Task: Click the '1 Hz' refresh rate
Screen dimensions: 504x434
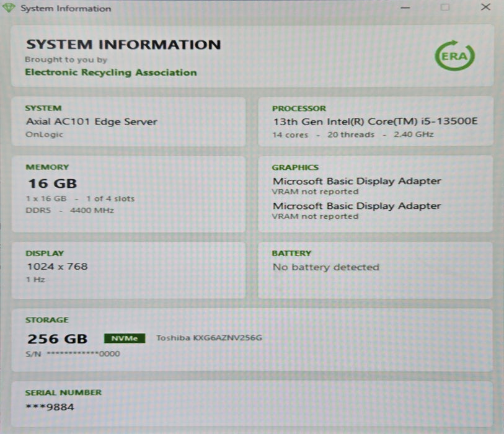Action: 36,280
